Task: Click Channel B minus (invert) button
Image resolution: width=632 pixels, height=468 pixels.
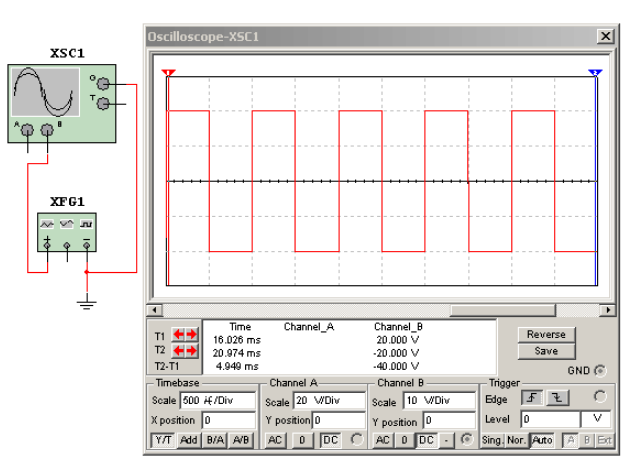Action: [x=446, y=440]
